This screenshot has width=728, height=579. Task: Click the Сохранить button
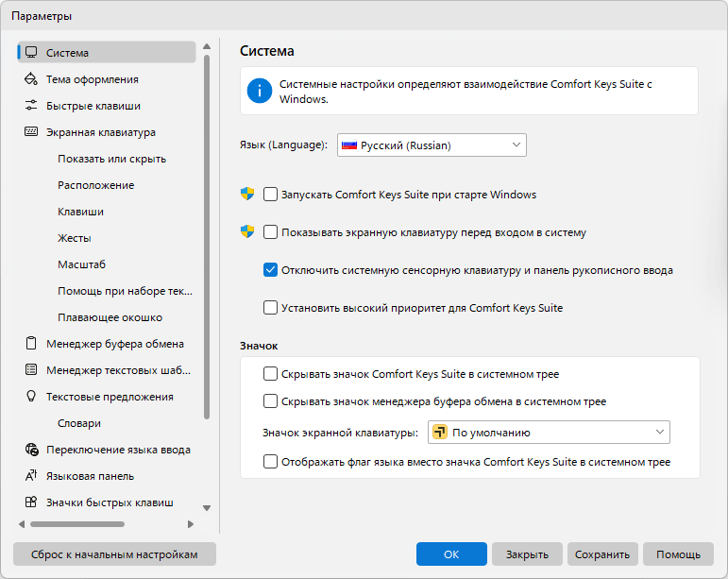pyautogui.click(x=602, y=553)
